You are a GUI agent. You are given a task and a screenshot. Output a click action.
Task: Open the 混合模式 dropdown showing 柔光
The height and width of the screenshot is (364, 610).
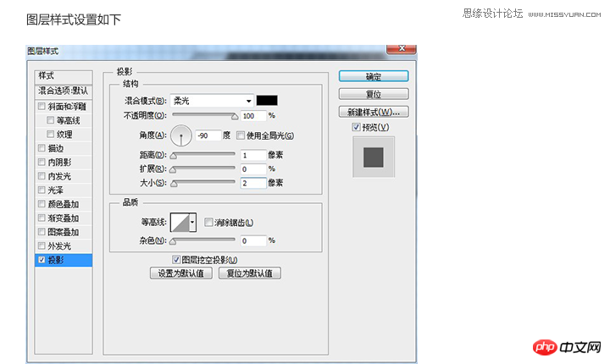tap(212, 101)
